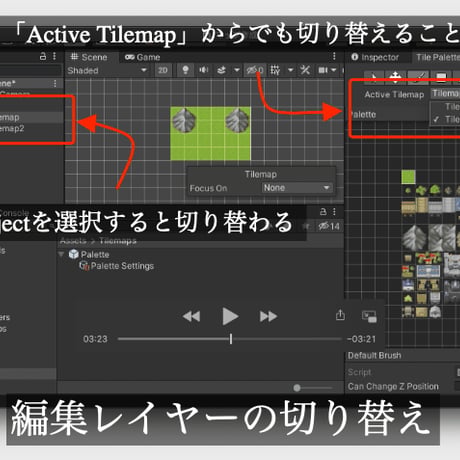Open the Hierarchy panel kebab menu

[54, 56]
